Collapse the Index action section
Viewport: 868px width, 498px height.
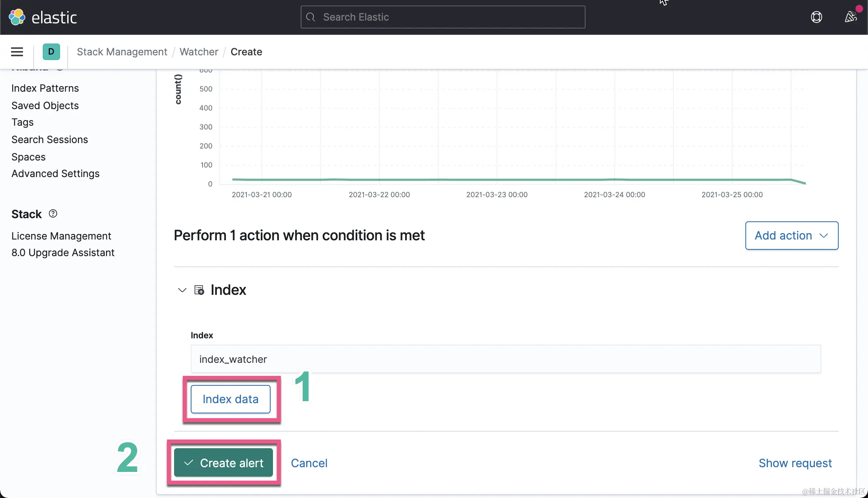[182, 290]
